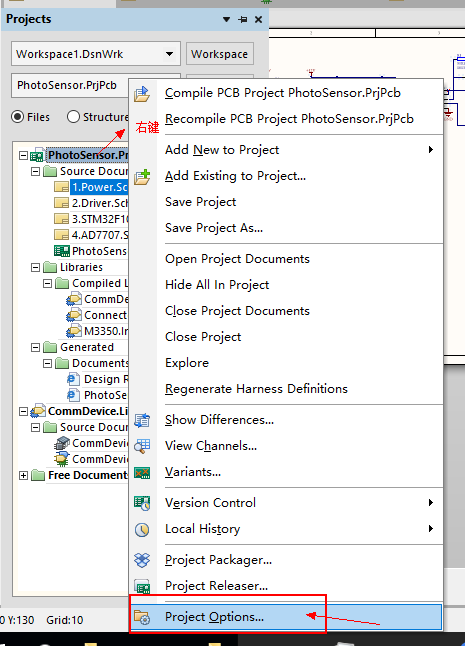The height and width of the screenshot is (646, 465).
Task: Pin the Projects panel
Action: pyautogui.click(x=243, y=19)
